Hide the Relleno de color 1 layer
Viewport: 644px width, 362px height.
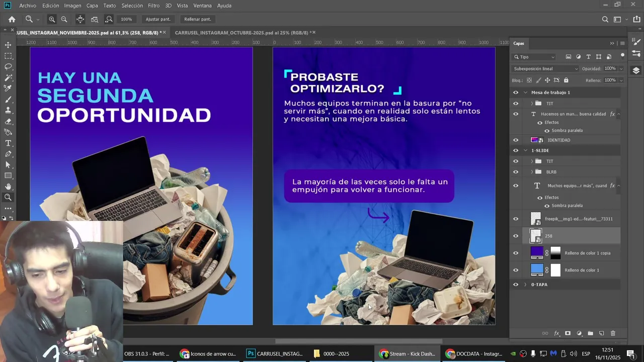pyautogui.click(x=515, y=270)
